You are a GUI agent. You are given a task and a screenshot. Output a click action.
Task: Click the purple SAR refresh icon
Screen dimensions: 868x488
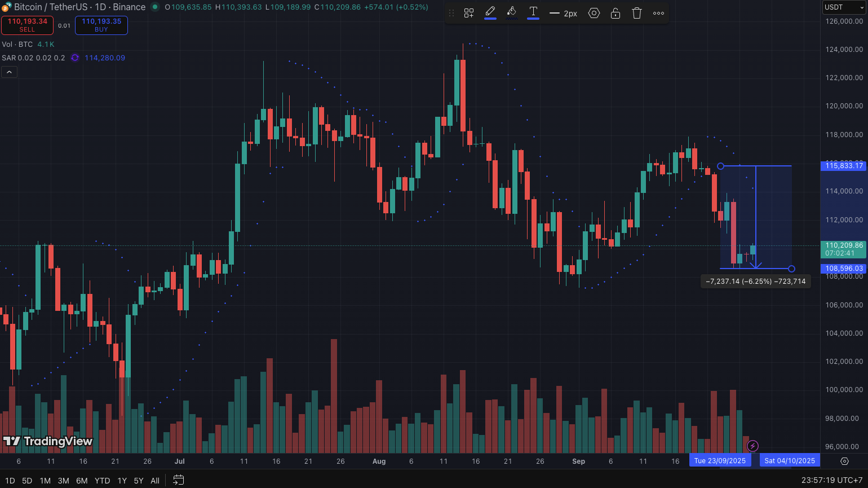pos(75,58)
